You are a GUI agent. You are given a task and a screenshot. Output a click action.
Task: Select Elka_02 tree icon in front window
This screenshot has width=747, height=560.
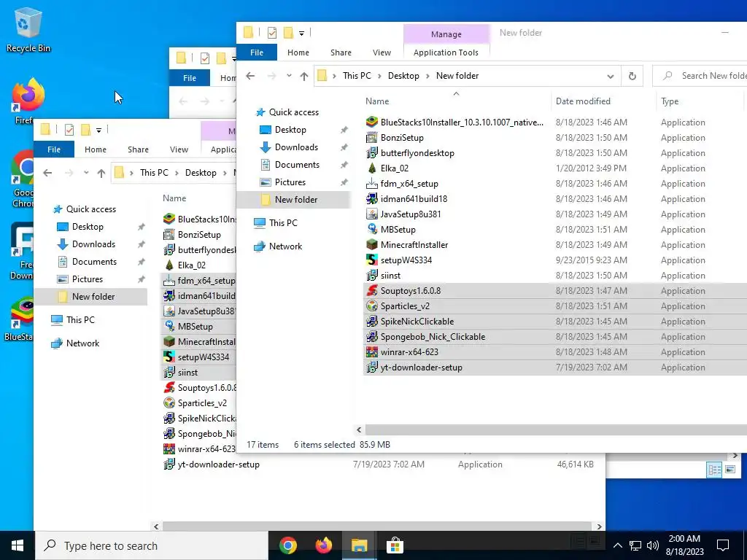pos(371,168)
